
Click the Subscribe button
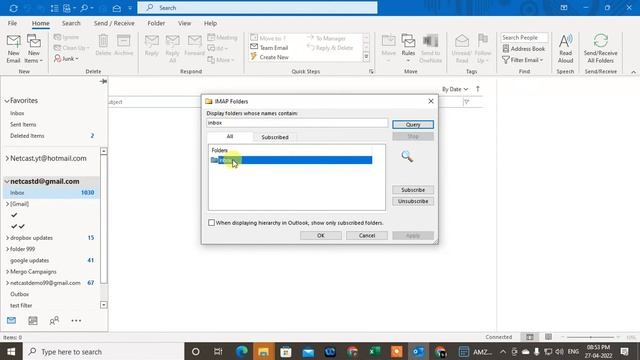click(x=413, y=190)
